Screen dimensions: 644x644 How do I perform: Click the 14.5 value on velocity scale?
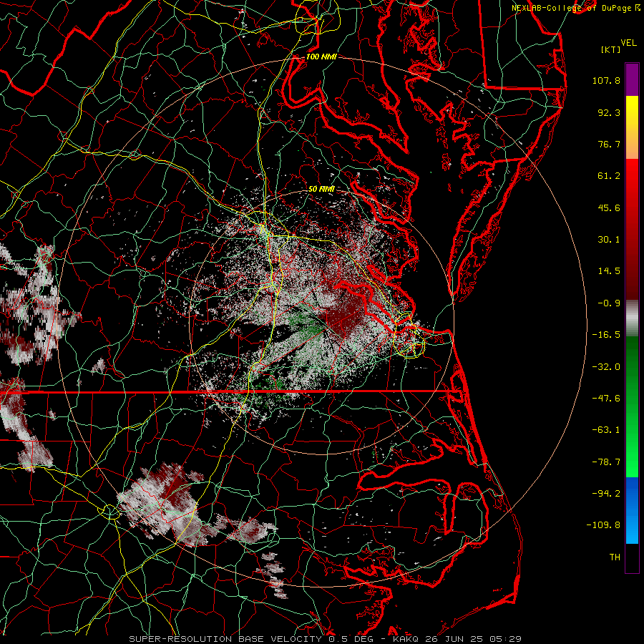point(609,271)
